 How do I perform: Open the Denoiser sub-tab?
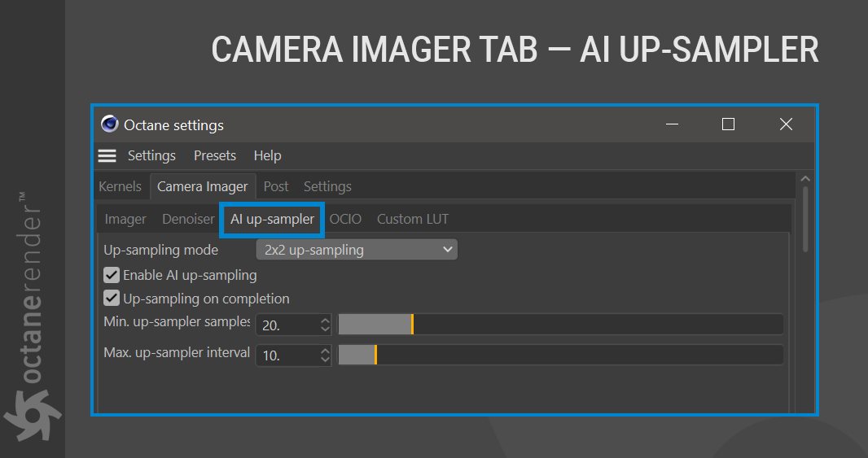click(x=188, y=219)
